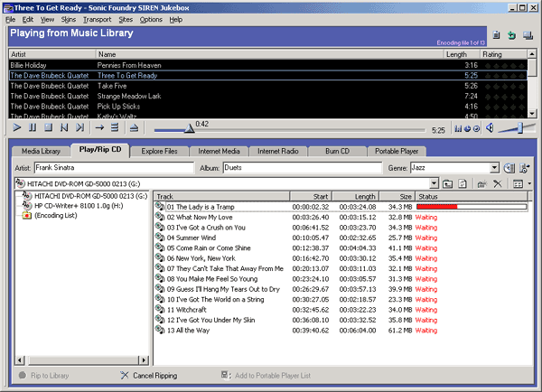The image size is (542, 392).
Task: Click the pie-chart visualization icon
Action: [467, 129]
